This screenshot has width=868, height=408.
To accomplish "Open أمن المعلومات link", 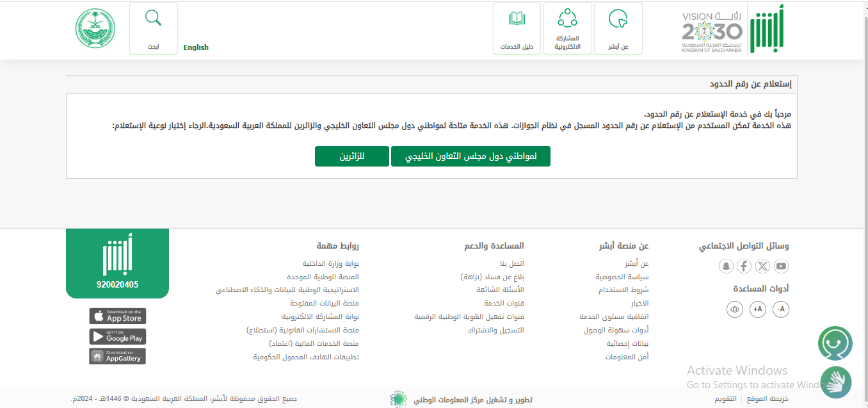I will [x=627, y=357].
